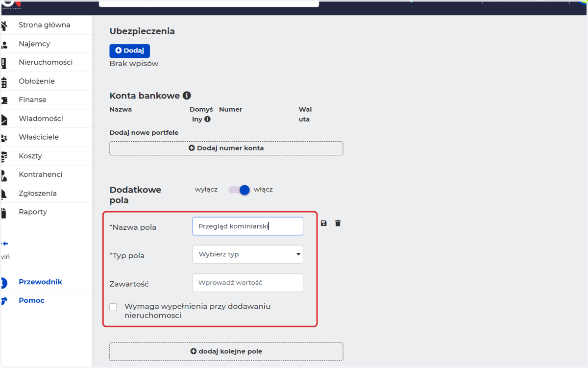The height and width of the screenshot is (368, 588).
Task: Click the 'włącz' label next to the switch
Action: click(x=263, y=189)
